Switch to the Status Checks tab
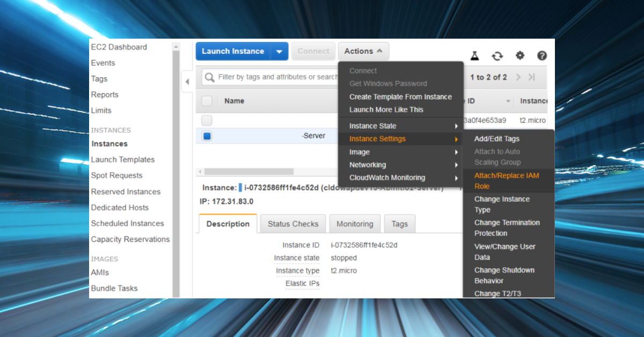The height and width of the screenshot is (337, 644). (x=293, y=224)
